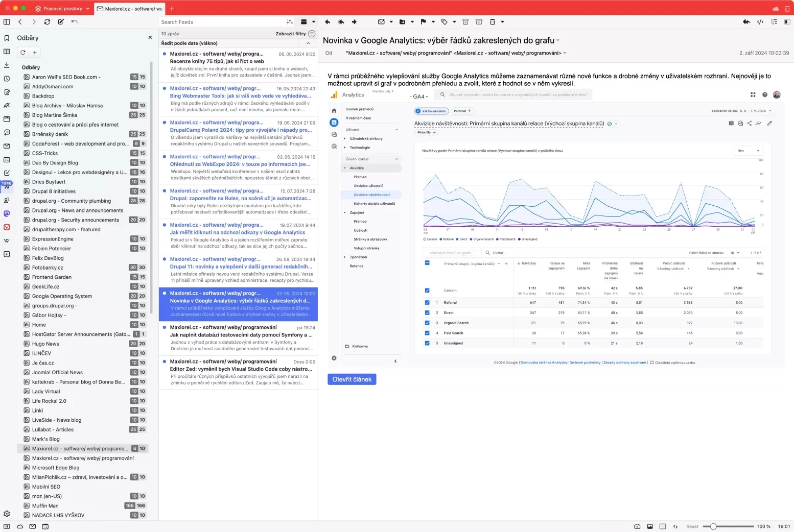Open Pracovní prostory workspaces dropdown
The width and height of the screenshot is (794, 532).
click(62, 9)
